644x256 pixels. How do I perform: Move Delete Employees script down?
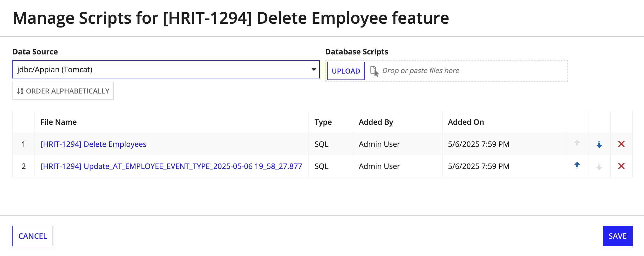599,144
